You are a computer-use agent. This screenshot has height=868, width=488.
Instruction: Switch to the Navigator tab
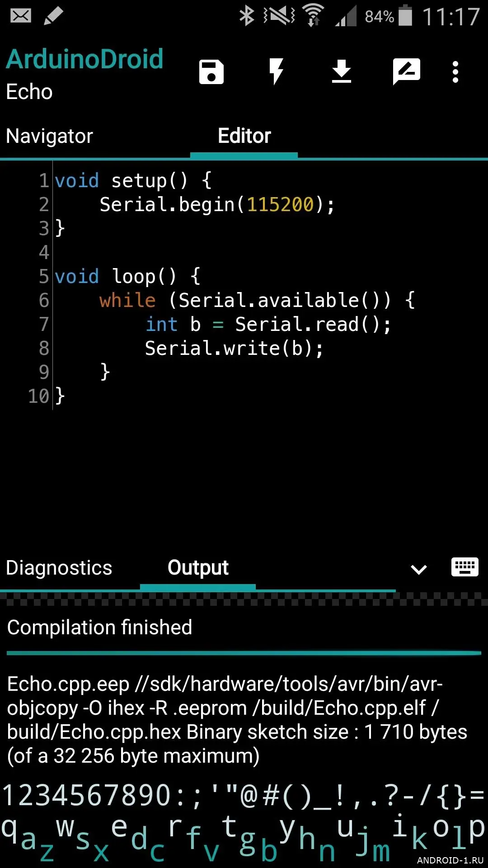[50, 136]
